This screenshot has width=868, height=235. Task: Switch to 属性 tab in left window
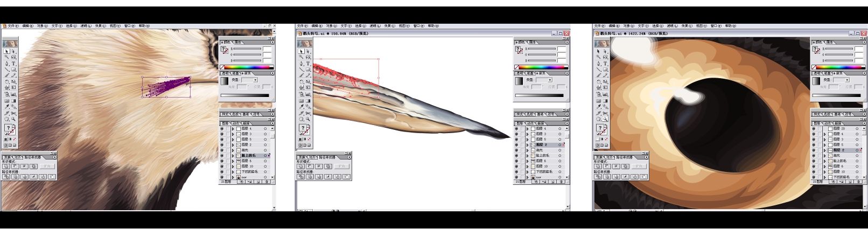237,42
